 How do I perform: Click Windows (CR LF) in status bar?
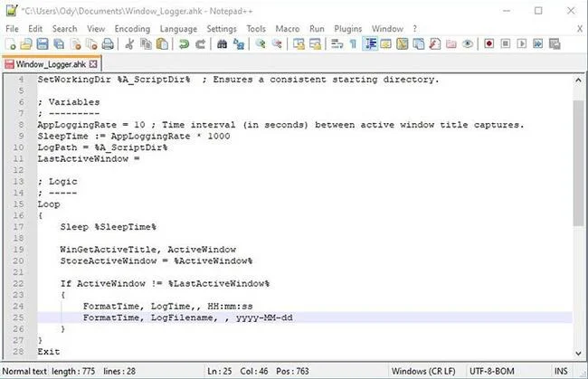click(423, 371)
